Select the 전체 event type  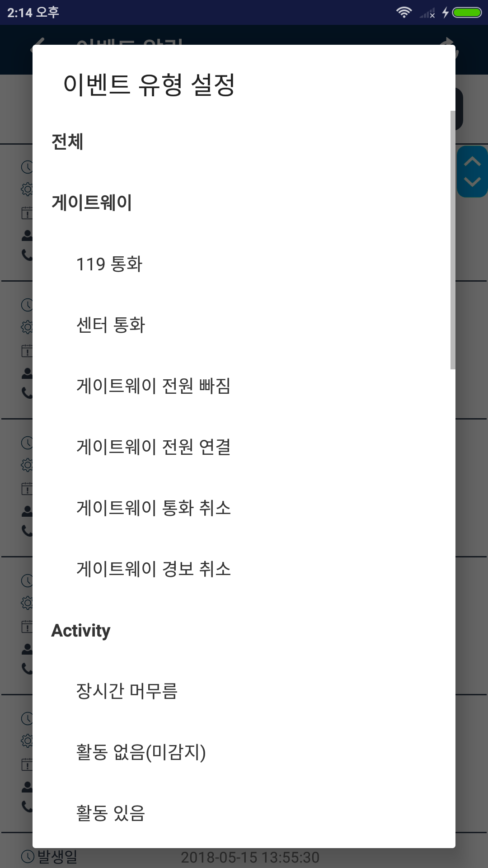tap(67, 142)
